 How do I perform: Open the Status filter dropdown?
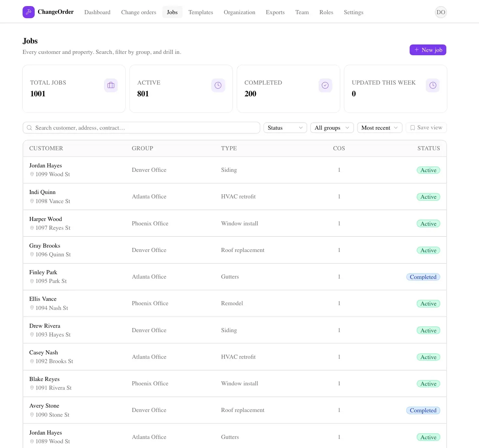[285, 128]
